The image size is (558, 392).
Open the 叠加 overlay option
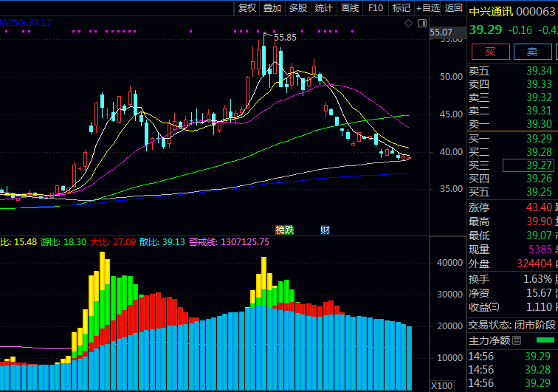tap(272, 8)
